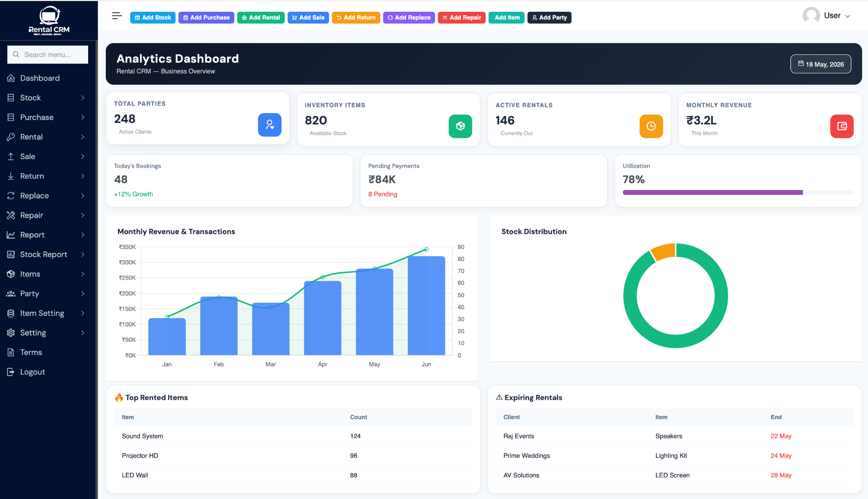The width and height of the screenshot is (868, 499).
Task: Click the Logout exit icon
Action: (11, 372)
